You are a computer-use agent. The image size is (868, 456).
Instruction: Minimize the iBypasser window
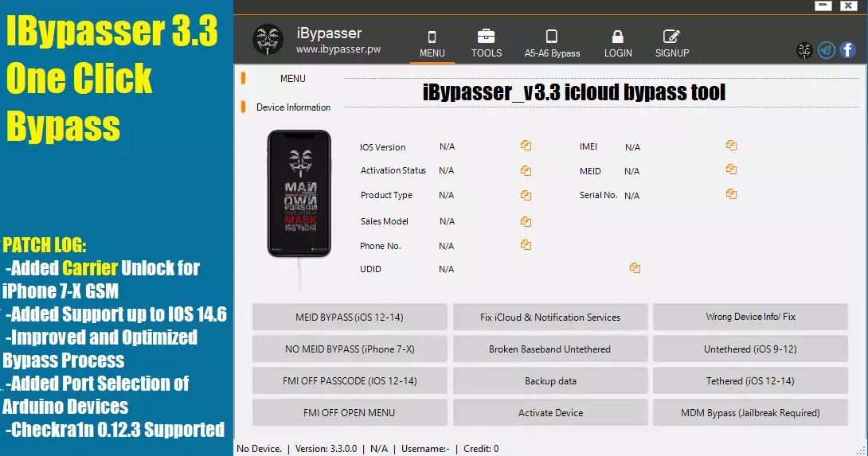pyautogui.click(x=823, y=6)
